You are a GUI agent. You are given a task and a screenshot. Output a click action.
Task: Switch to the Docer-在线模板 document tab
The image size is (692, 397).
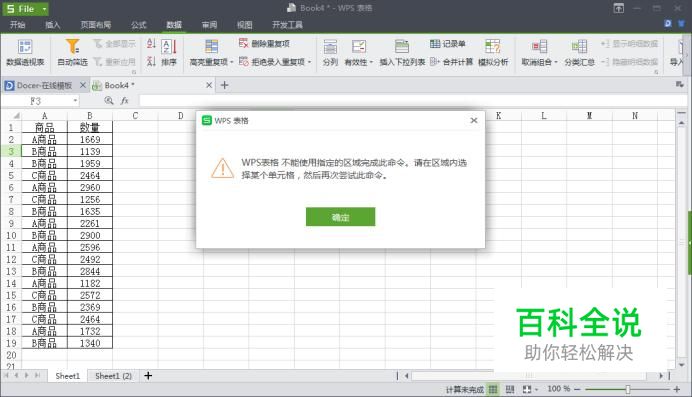pos(44,85)
